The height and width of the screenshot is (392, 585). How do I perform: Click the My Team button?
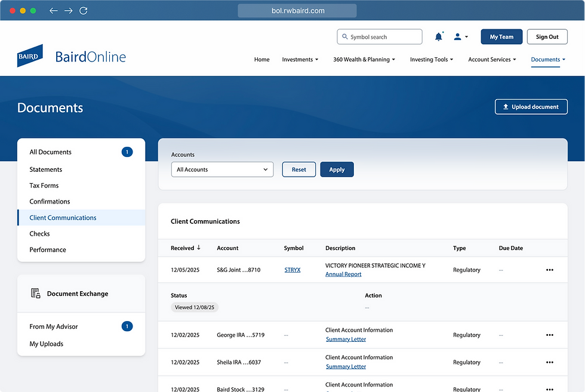point(501,36)
